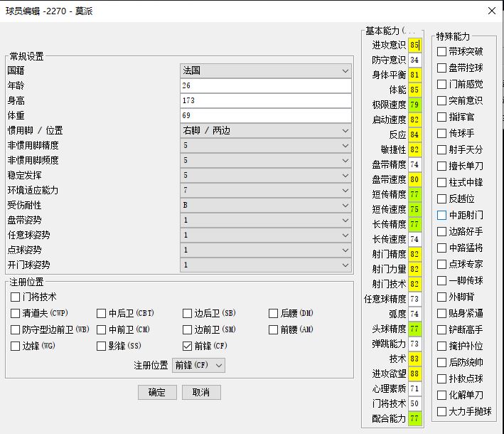Close the 球员编辑 dialog window
The image size is (504, 434).
[491, 11]
